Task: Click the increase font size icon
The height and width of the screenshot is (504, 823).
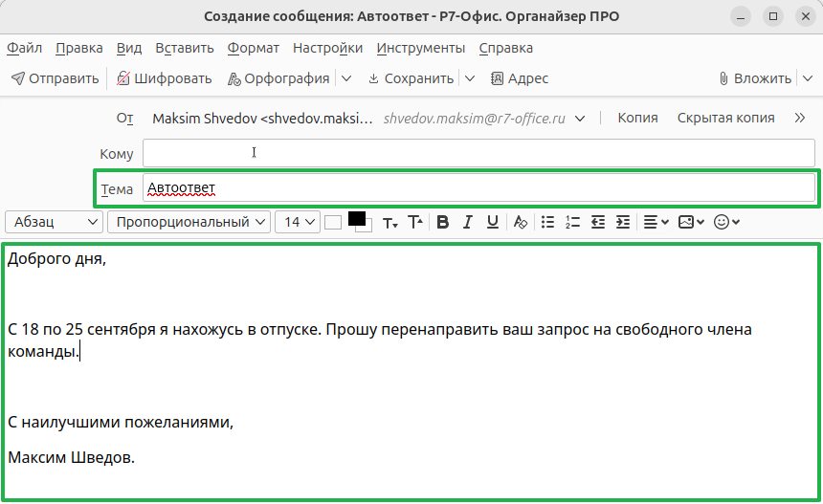Action: click(x=414, y=222)
